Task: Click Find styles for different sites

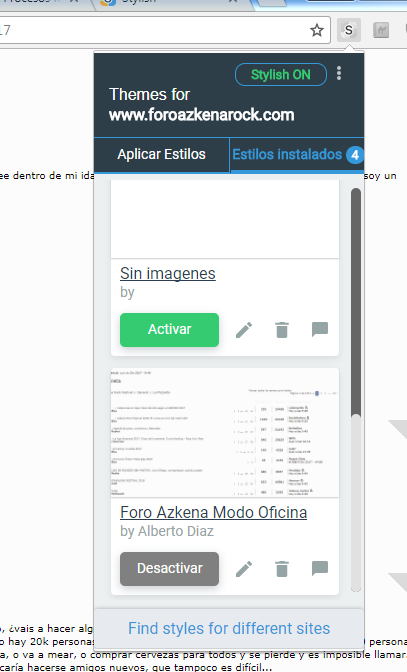Action: [x=229, y=628]
